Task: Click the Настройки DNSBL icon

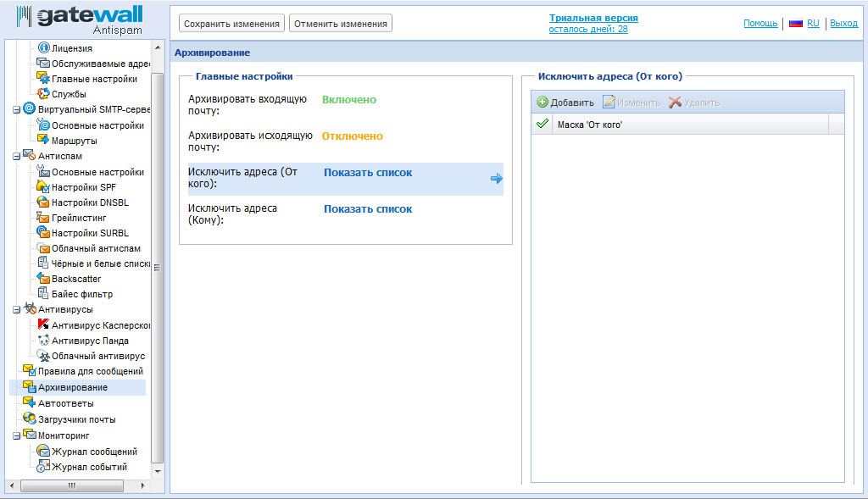Action: (x=43, y=202)
